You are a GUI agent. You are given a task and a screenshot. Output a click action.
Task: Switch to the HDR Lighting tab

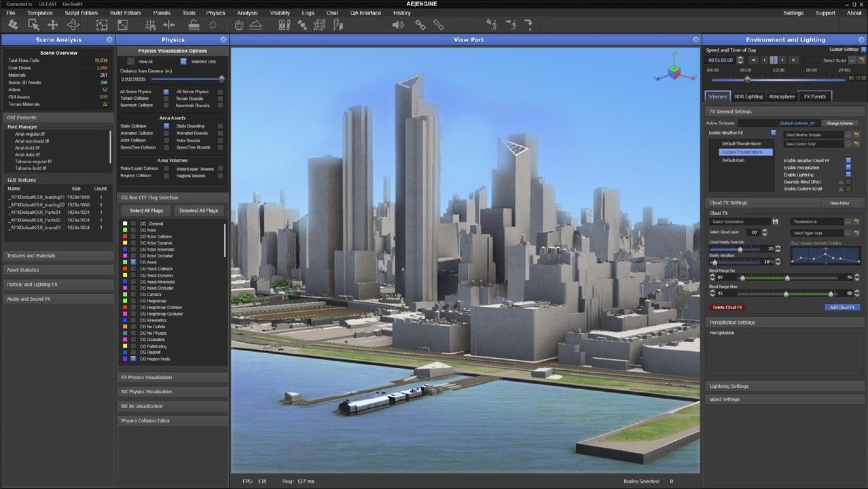click(748, 96)
